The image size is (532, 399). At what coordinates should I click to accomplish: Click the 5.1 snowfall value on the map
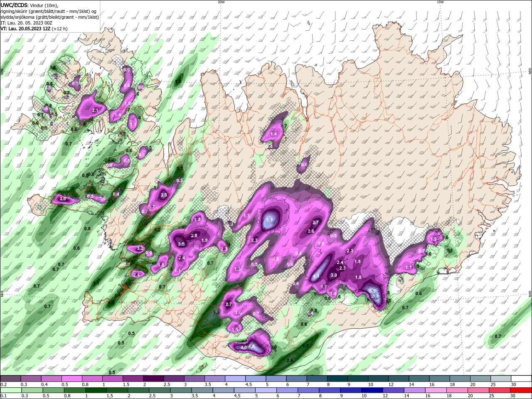269,220
